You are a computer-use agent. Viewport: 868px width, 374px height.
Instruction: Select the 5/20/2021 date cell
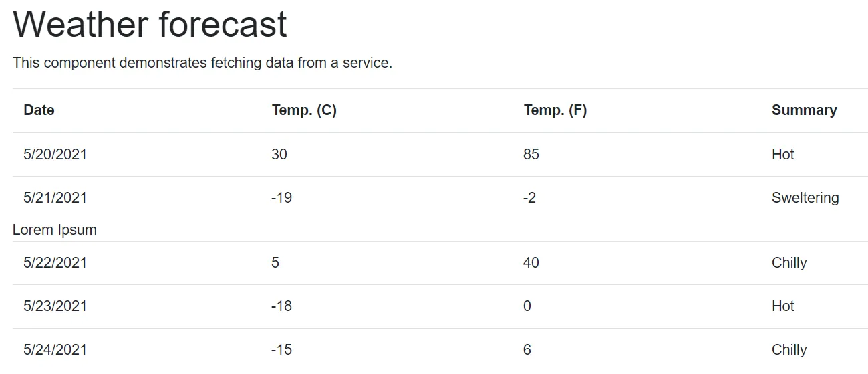pos(55,155)
